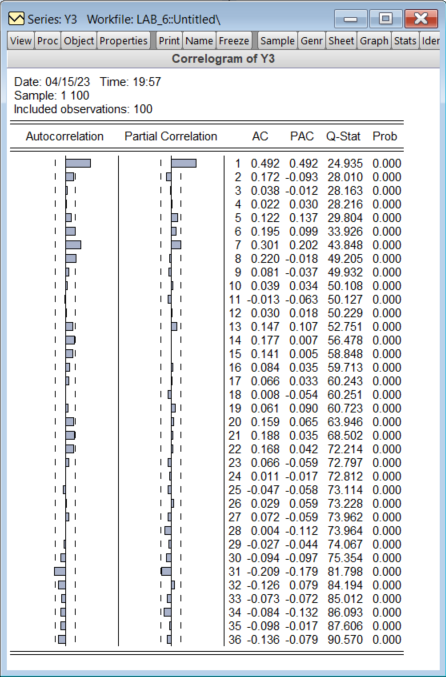Select Q-Stat value 84.194
The image size is (446, 677).
coord(345,585)
